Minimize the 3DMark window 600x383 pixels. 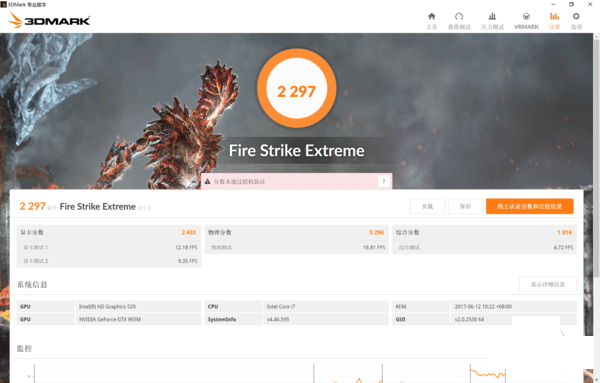(x=553, y=4)
